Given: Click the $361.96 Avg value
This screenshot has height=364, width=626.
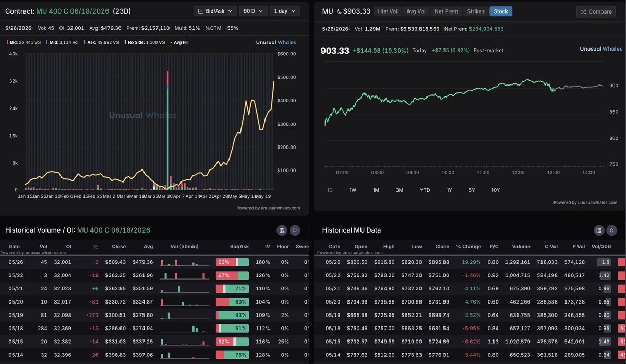Looking at the screenshot, I should tap(143, 275).
